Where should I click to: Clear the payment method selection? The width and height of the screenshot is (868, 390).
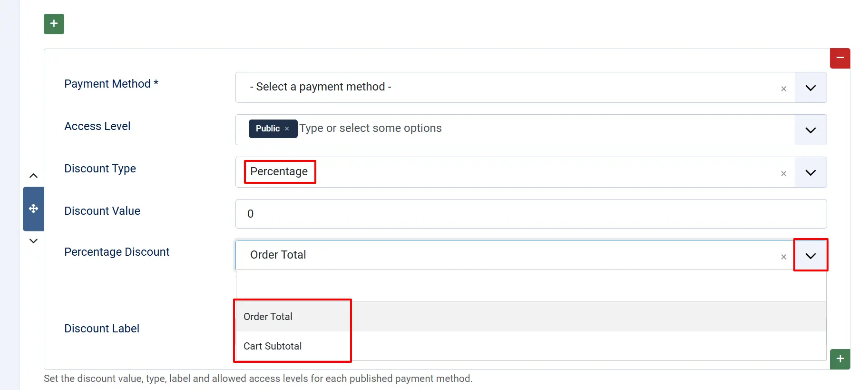[783, 89]
